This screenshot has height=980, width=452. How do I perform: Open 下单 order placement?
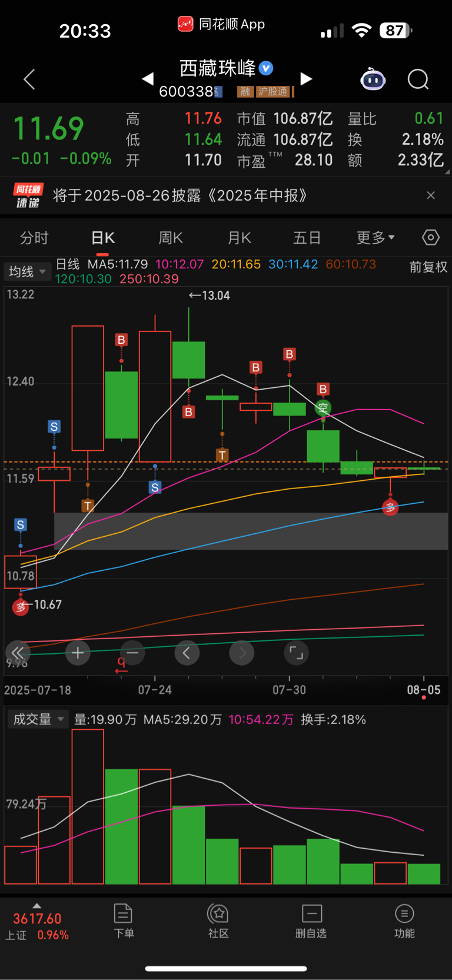coord(124,922)
